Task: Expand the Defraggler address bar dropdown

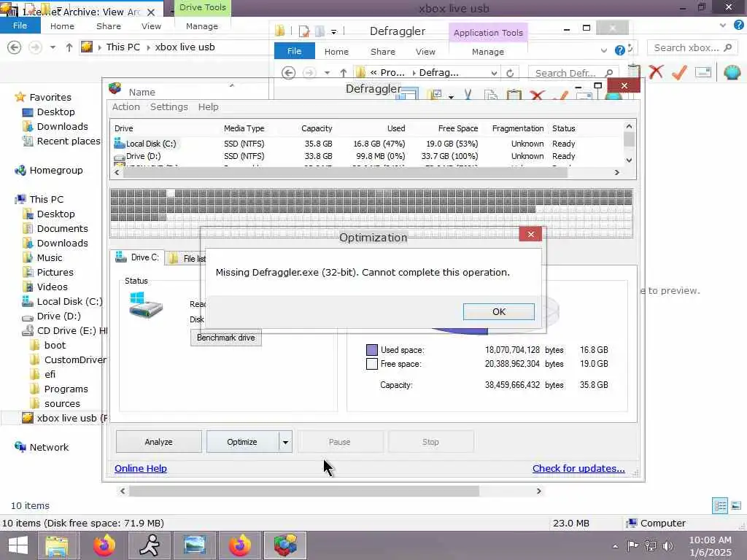Action: [x=494, y=73]
